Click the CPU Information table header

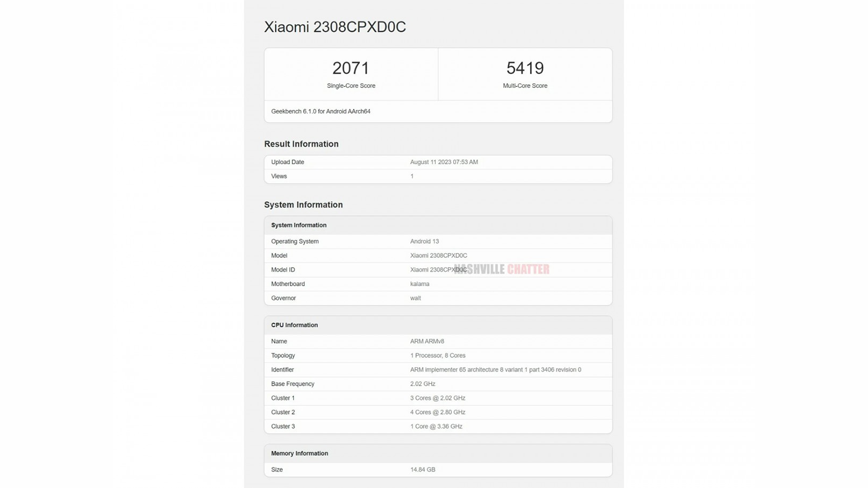(294, 326)
